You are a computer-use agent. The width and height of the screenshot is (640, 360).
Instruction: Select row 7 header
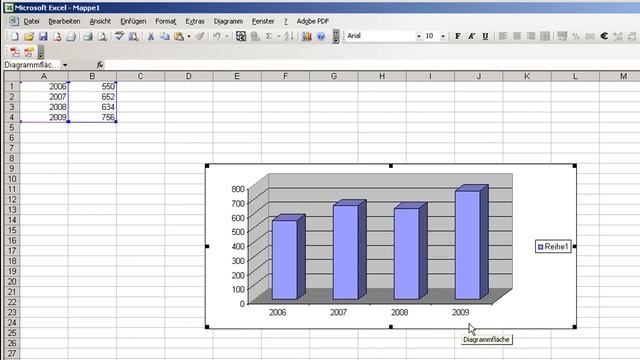(12, 148)
